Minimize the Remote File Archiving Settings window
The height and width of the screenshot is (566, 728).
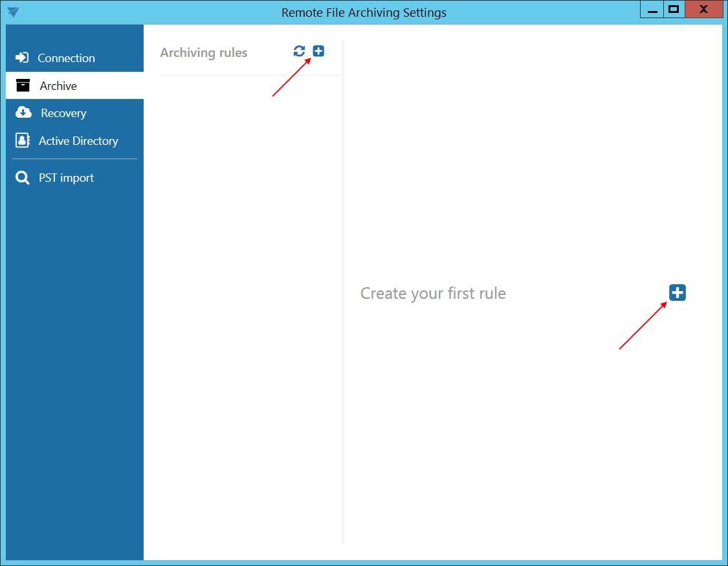click(x=652, y=10)
